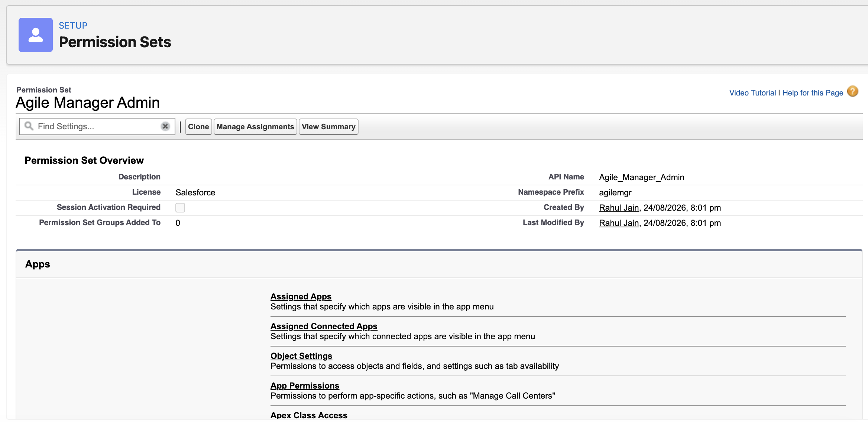Click the Session Activation Required label

click(x=108, y=207)
